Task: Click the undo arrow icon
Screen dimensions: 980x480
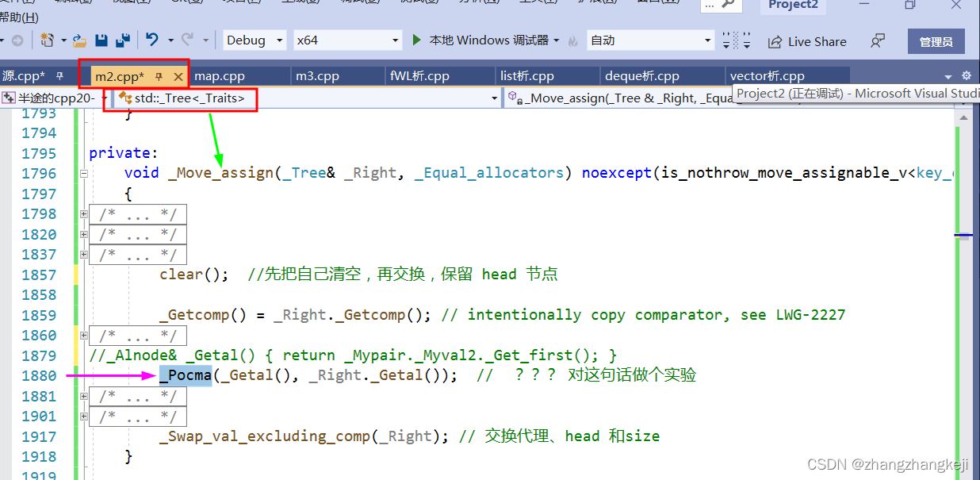Action: (152, 40)
